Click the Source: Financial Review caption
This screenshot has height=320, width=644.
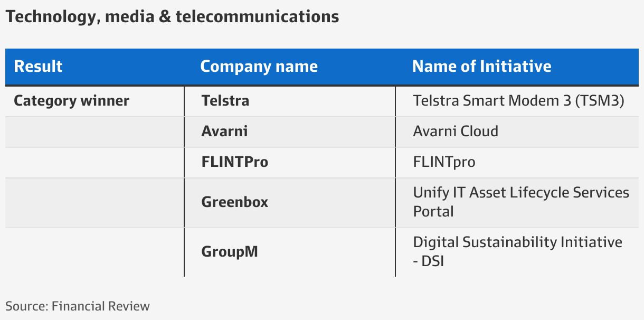(x=78, y=306)
